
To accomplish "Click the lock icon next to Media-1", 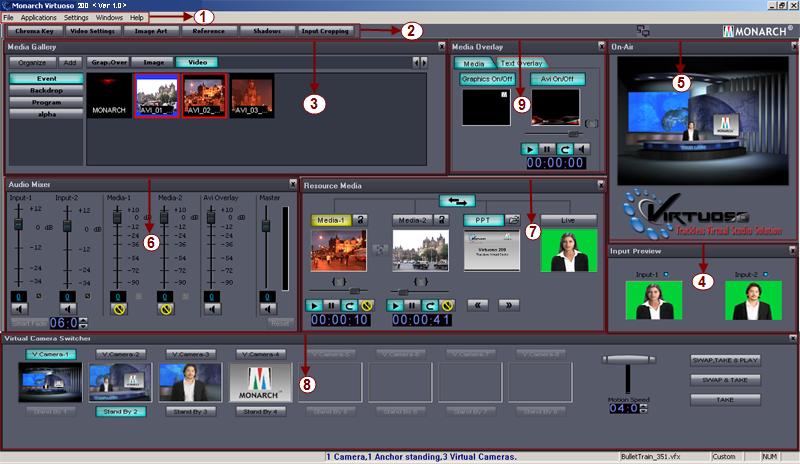I will click(x=360, y=220).
